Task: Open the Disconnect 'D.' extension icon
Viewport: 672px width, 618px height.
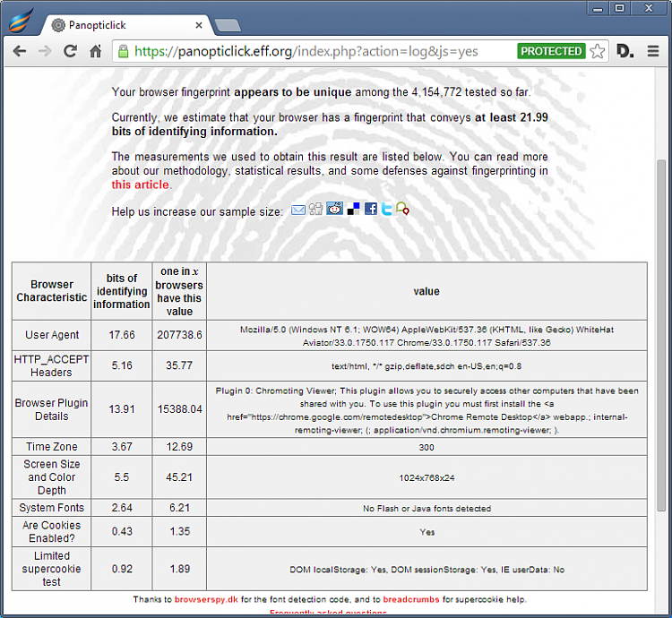Action: [625, 51]
